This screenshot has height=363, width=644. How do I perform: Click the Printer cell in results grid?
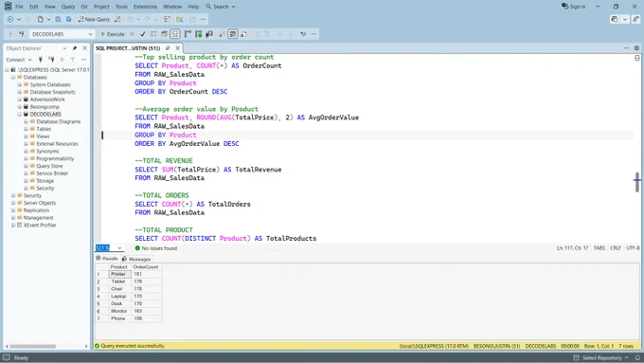[x=119, y=274]
